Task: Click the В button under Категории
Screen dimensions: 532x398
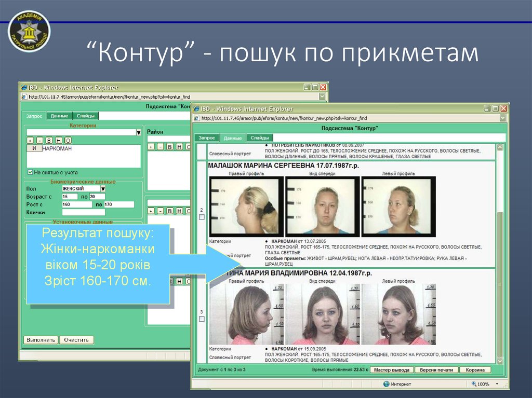Action: (49, 140)
